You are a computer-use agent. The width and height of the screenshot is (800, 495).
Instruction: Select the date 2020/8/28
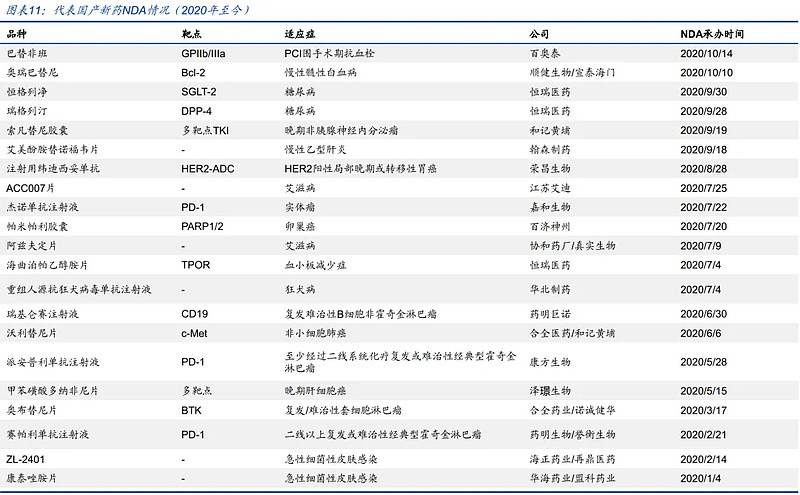[x=704, y=169]
